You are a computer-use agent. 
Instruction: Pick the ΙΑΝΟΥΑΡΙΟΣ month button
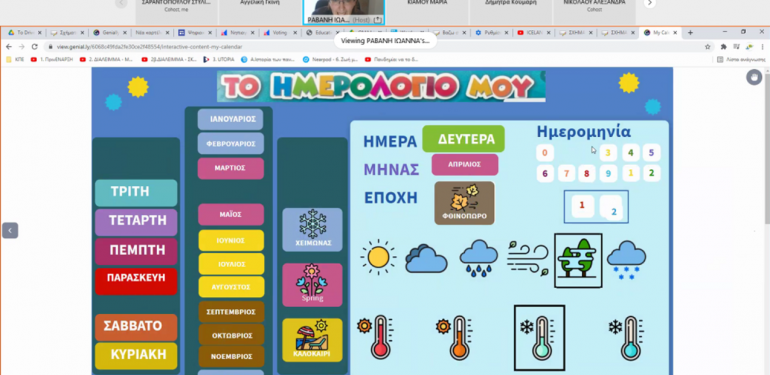pos(230,119)
